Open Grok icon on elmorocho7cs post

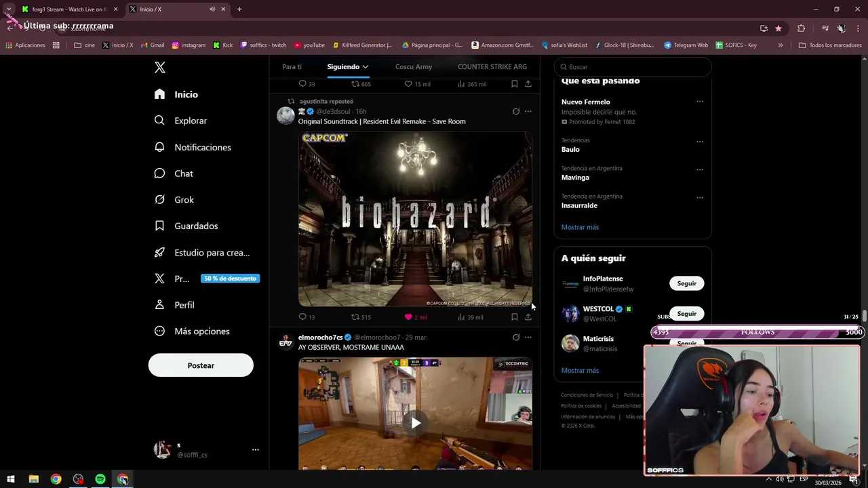[x=516, y=337]
